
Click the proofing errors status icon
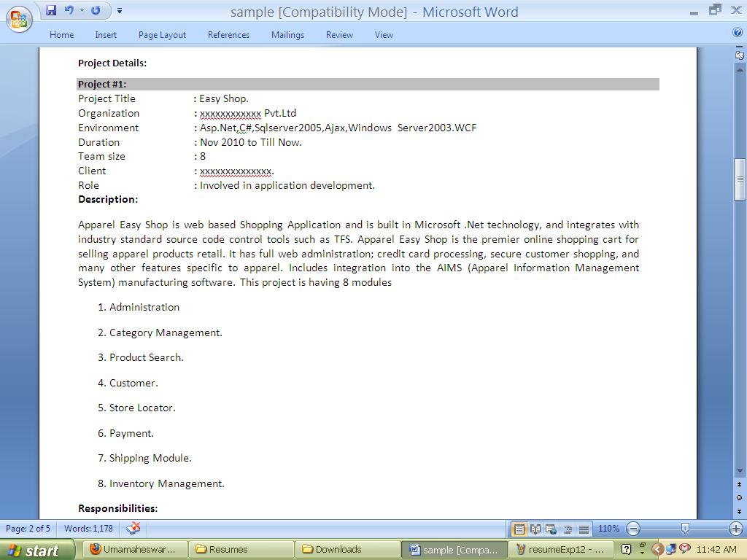tap(133, 528)
